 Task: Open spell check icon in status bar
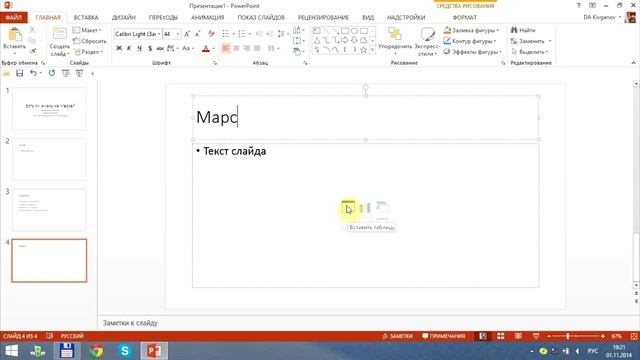coord(49,336)
